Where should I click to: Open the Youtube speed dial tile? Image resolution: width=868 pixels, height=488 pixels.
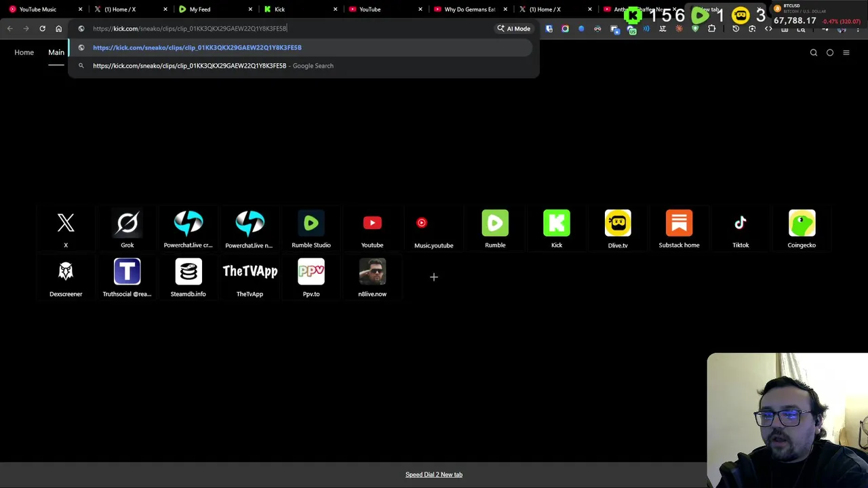(x=372, y=229)
